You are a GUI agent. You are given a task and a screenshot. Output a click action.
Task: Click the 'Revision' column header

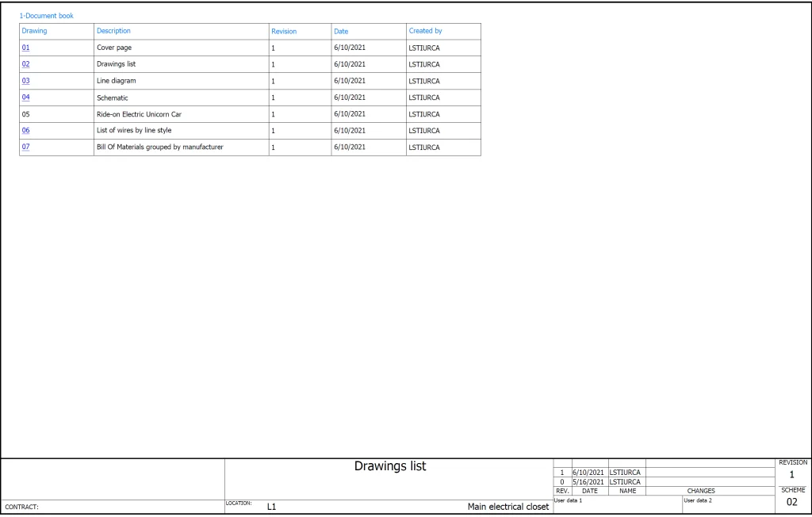tap(284, 32)
